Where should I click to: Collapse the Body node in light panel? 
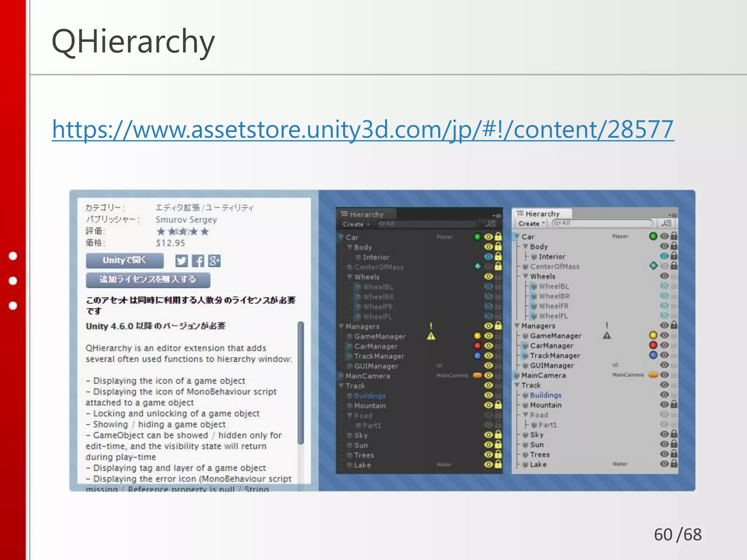[x=525, y=246]
